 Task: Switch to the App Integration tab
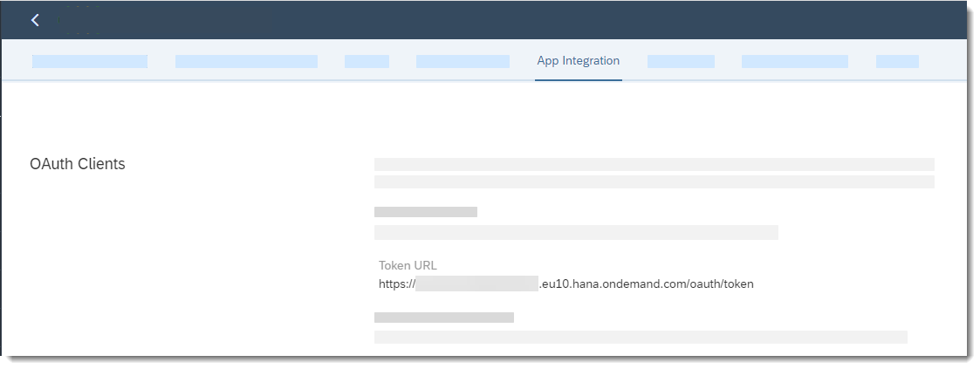click(578, 60)
